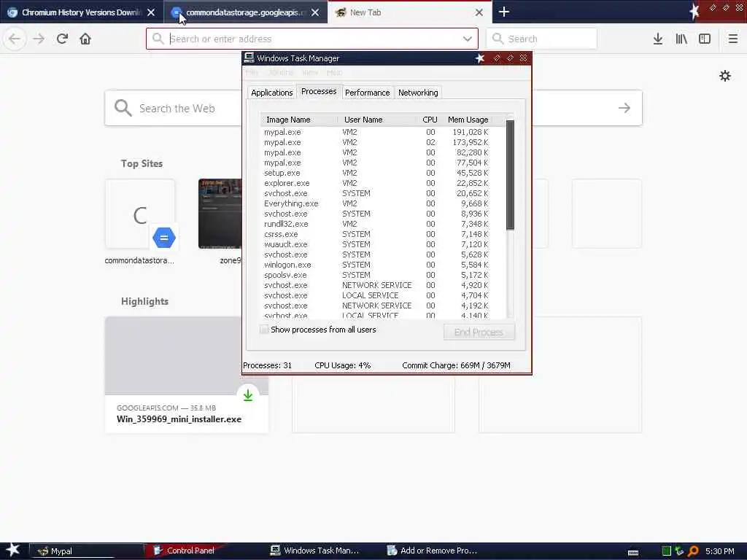Sort by Mem Usage column header
Viewport: 747px width, 560px height.
(x=468, y=120)
